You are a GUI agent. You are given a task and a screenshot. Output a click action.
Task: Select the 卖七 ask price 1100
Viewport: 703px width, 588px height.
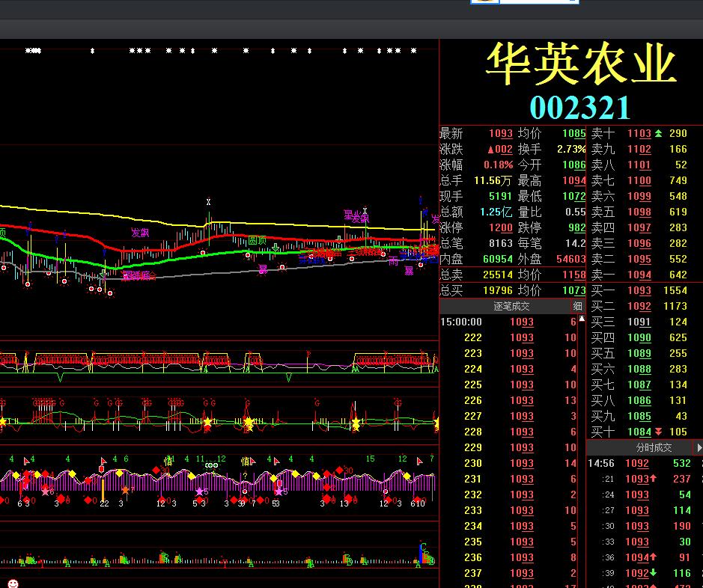click(639, 180)
